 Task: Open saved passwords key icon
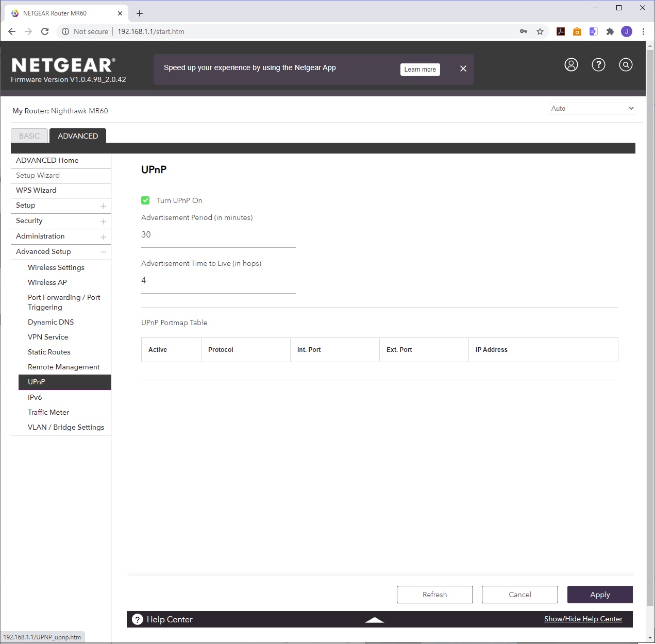[x=524, y=31]
